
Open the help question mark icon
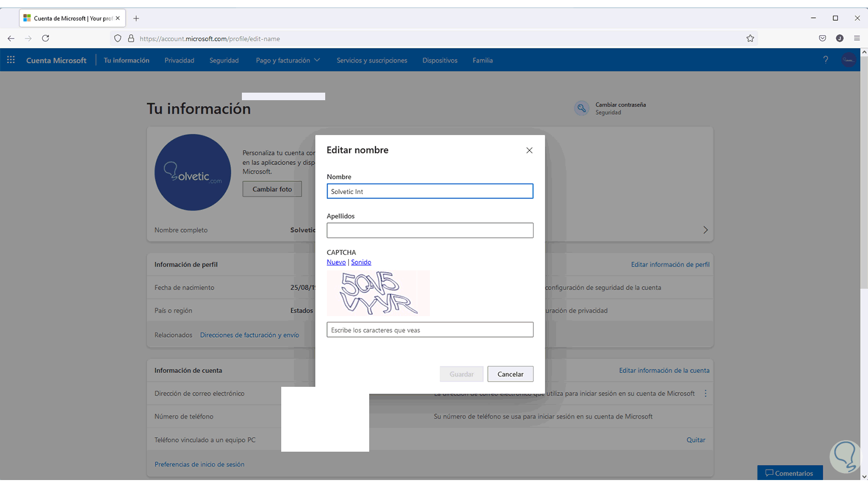pyautogui.click(x=826, y=60)
